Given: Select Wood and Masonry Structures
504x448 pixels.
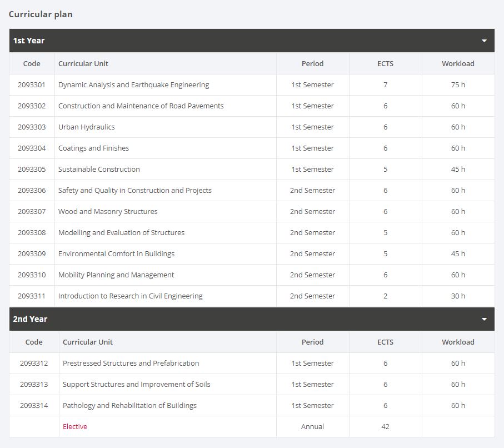Looking at the screenshot, I should click(108, 212).
